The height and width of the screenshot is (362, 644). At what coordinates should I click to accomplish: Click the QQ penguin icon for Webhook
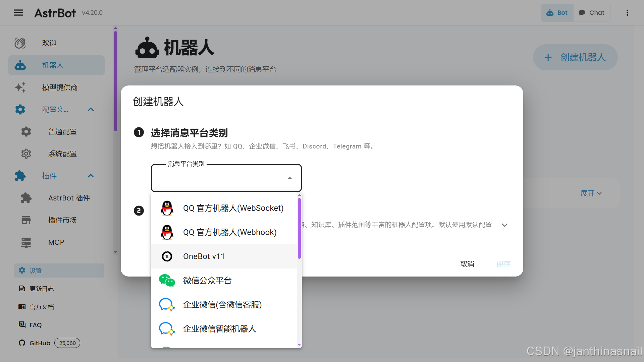167,232
